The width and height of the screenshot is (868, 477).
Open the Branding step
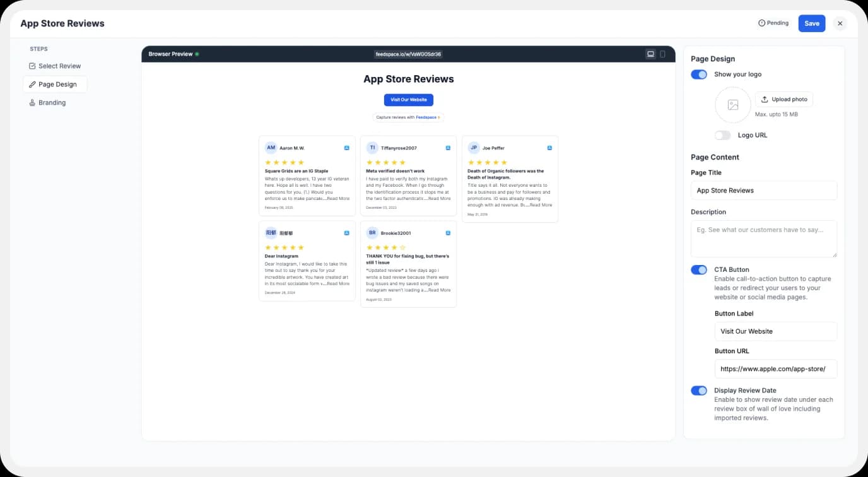pyautogui.click(x=52, y=102)
